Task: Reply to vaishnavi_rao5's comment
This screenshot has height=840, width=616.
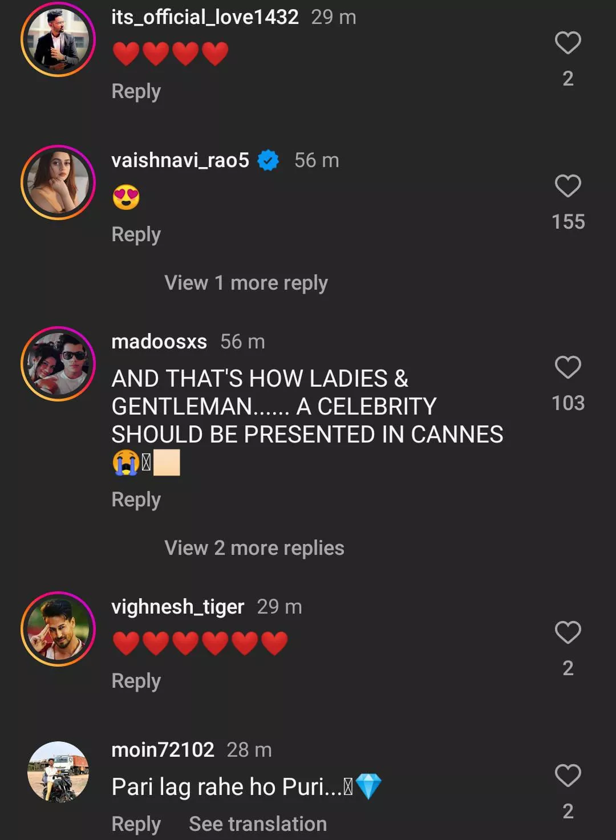Action: [x=136, y=234]
